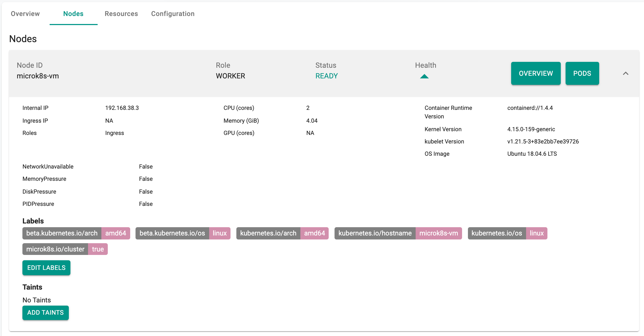Viewport: 644px width, 336px height.
Task: Click the DiskPressure condition label
Action: (39, 191)
